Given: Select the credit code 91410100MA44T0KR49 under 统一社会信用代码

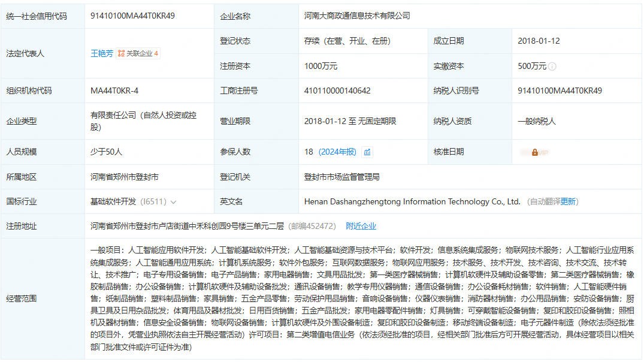Looking at the screenshot, I should pyautogui.click(x=132, y=16).
